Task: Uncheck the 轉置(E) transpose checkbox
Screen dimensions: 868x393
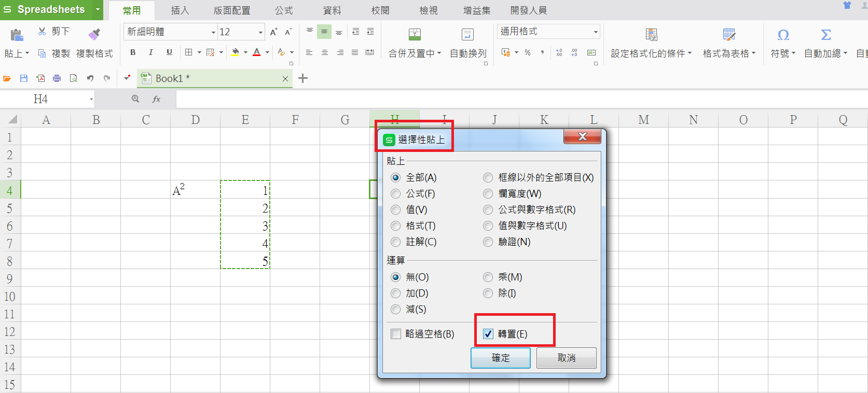Action: point(488,334)
